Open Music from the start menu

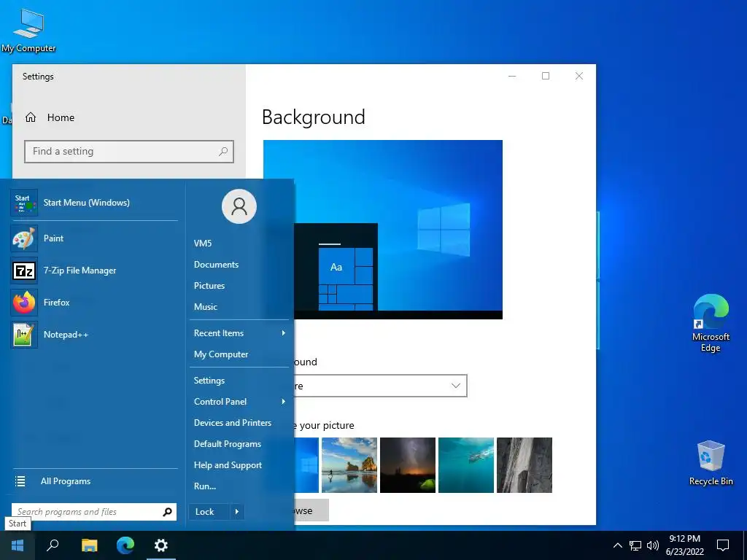[x=205, y=307]
